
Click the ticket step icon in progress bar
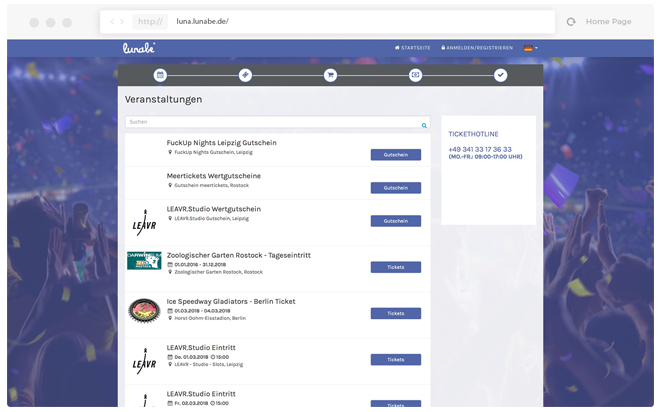pos(245,75)
